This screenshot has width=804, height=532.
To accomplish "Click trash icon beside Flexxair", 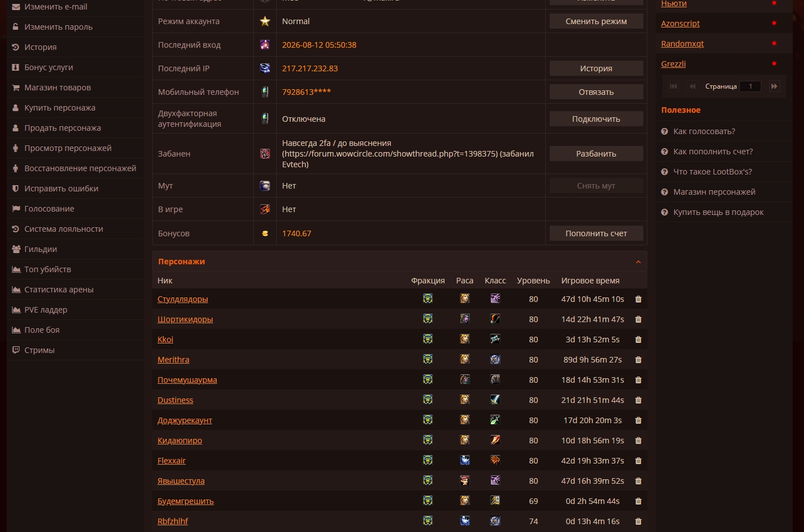I will 638,461.
